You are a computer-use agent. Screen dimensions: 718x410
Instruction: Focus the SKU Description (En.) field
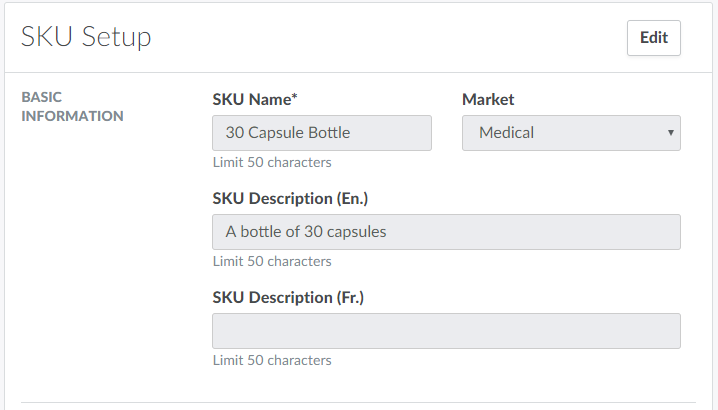446,232
